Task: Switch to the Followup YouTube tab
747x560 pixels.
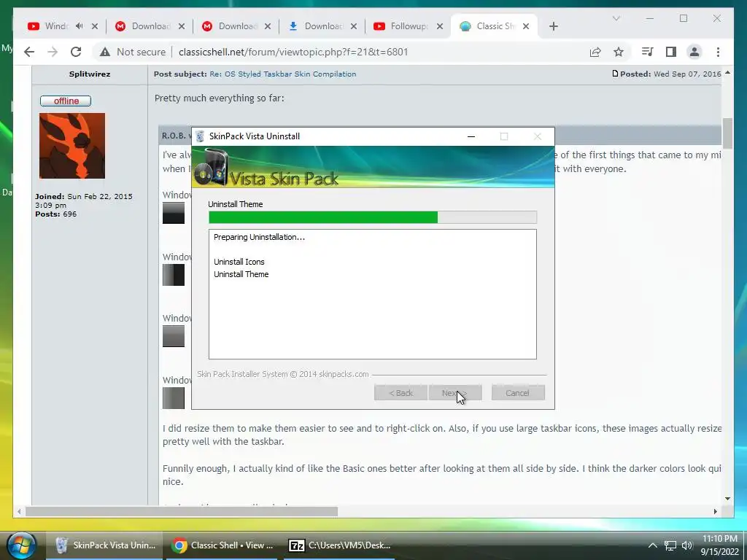Action: point(409,26)
